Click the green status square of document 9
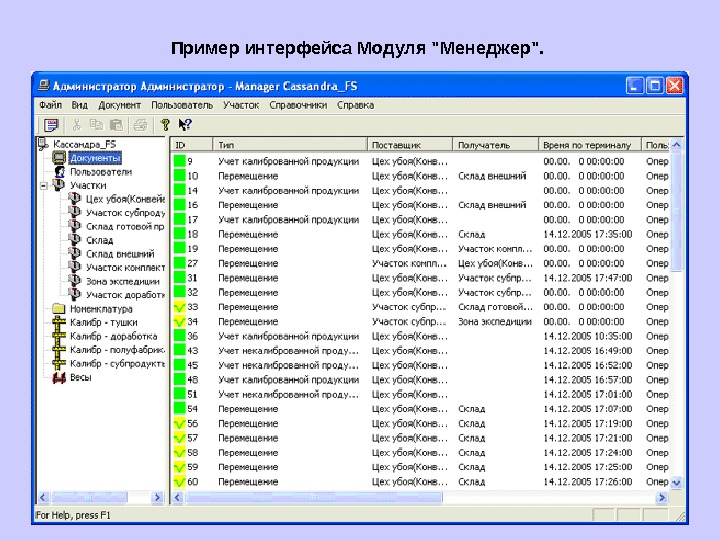The width and height of the screenshot is (720, 540). (180, 161)
